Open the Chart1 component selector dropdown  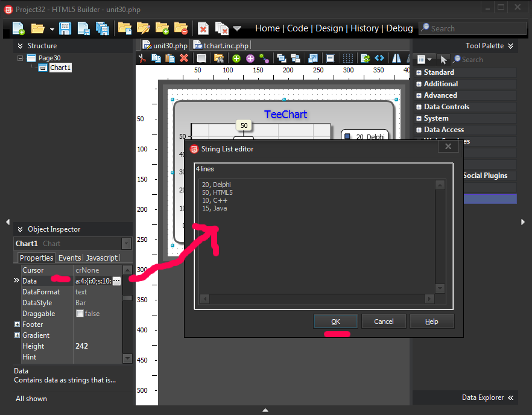coord(126,244)
